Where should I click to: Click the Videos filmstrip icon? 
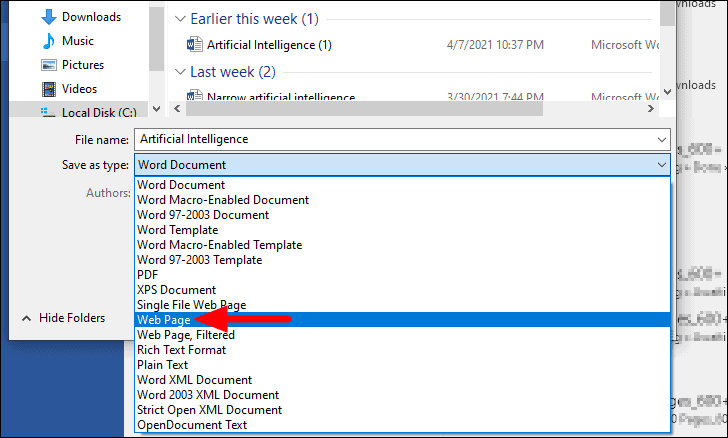click(x=49, y=89)
